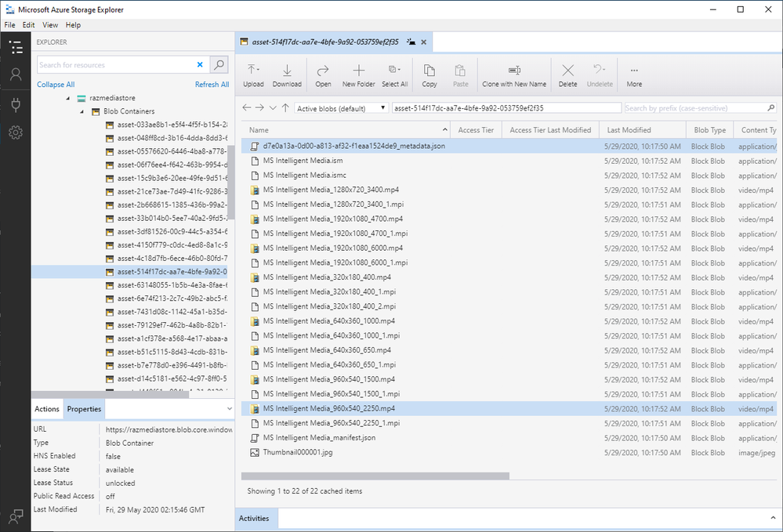The height and width of the screenshot is (532, 783).
Task: Select asset-b7e778d0 container in tree
Action: click(x=167, y=365)
